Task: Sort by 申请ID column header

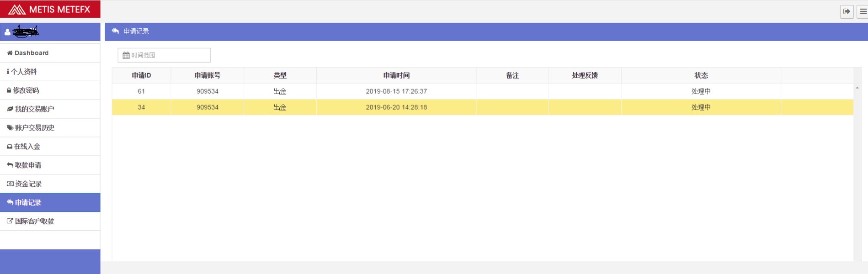Action: tap(141, 75)
